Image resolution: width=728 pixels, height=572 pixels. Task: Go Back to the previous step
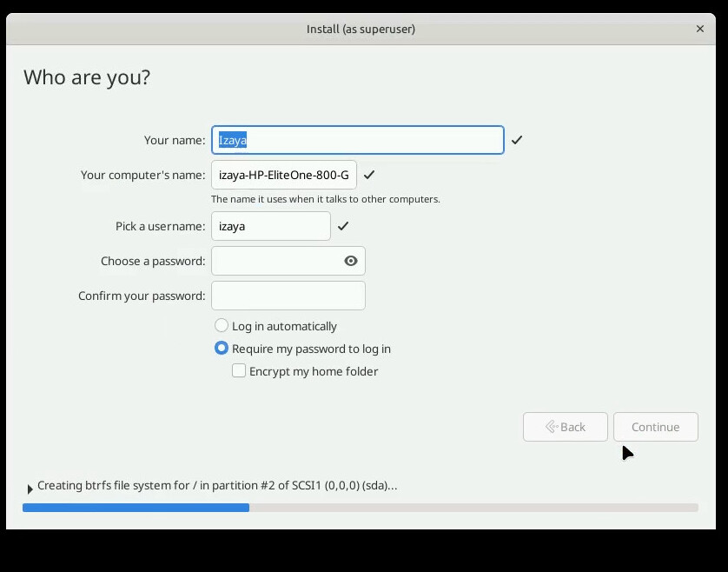coord(565,427)
